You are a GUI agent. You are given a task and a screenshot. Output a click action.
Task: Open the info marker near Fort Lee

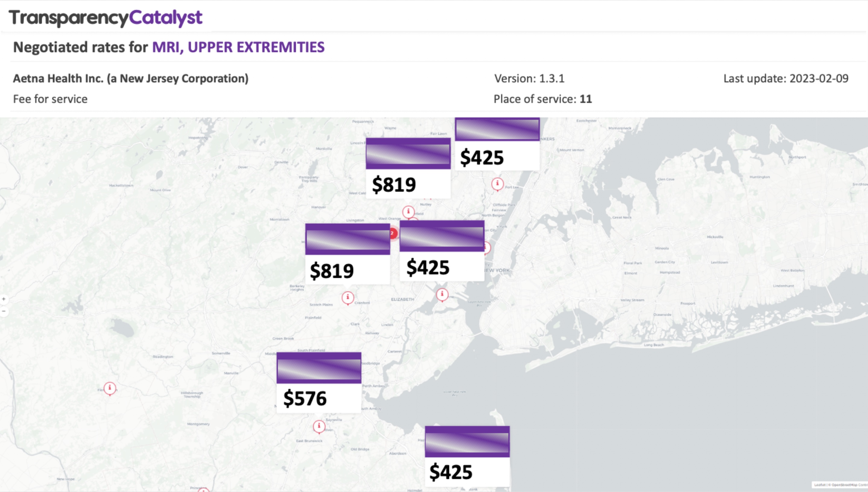click(497, 184)
